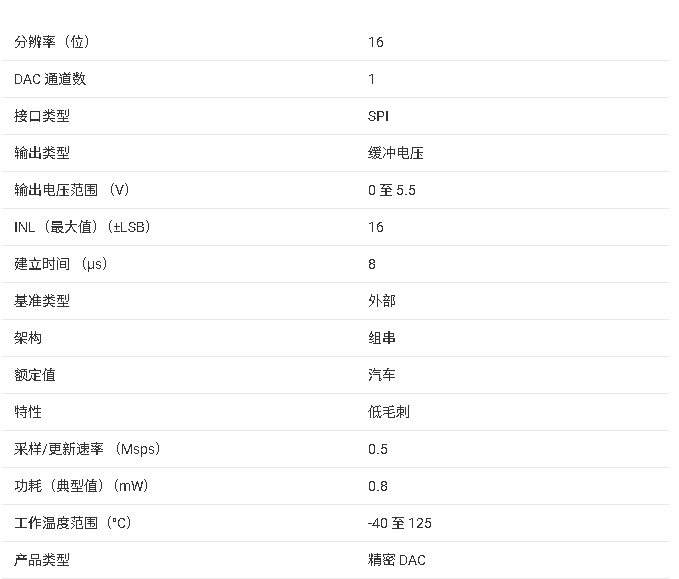The height and width of the screenshot is (579, 679).
Task: Click the 特性 row label
Action: pos(28,412)
